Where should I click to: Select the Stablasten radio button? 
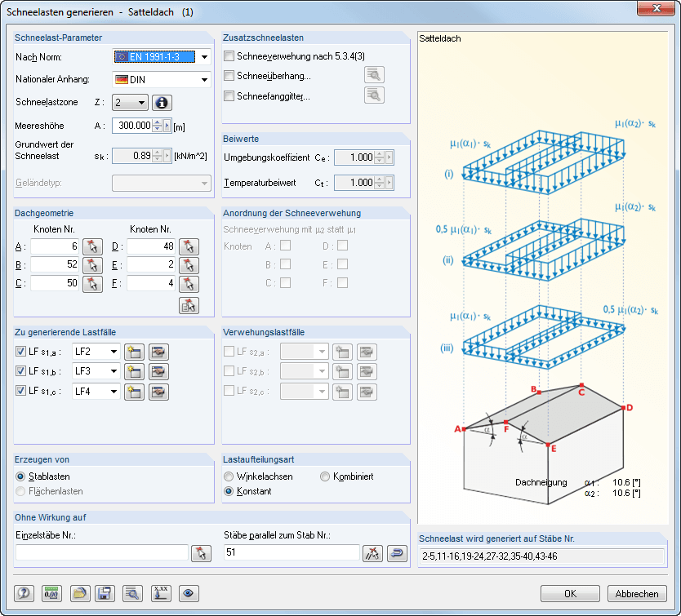(20, 476)
